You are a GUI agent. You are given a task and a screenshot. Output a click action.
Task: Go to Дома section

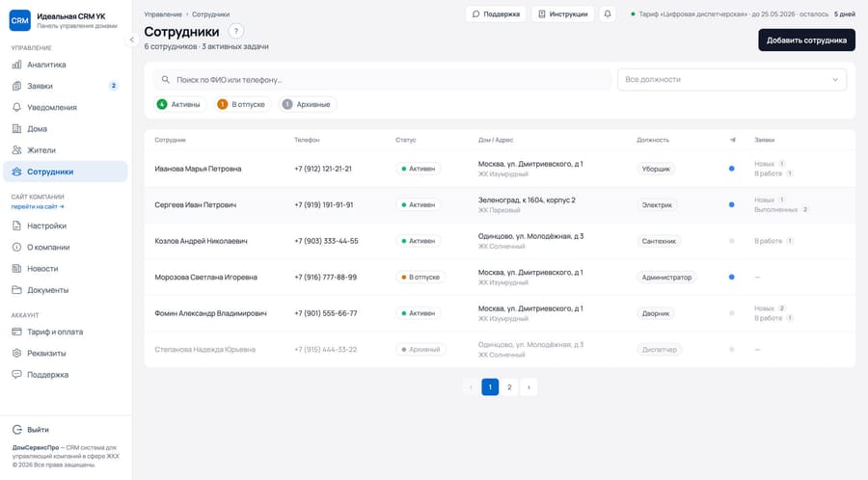pos(66,129)
